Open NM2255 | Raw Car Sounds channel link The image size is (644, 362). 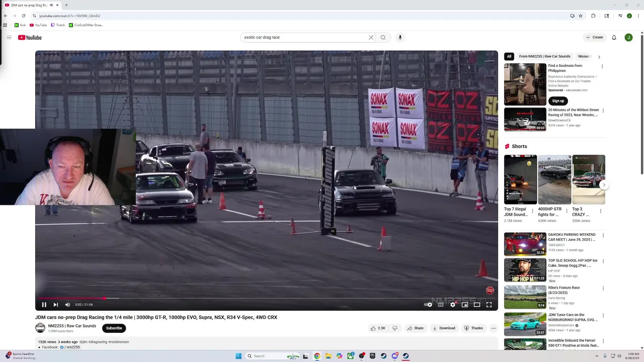[x=72, y=326]
